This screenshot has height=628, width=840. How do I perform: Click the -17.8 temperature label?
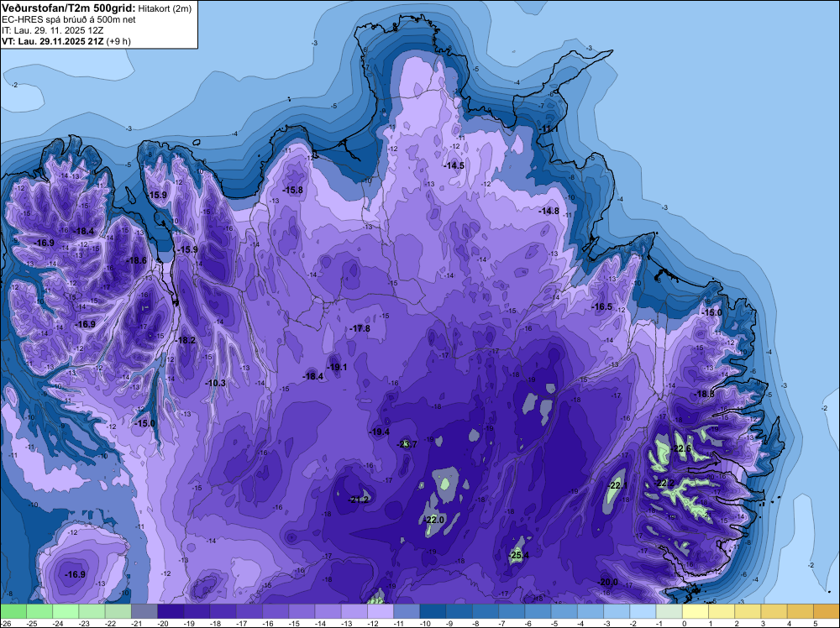point(360,329)
